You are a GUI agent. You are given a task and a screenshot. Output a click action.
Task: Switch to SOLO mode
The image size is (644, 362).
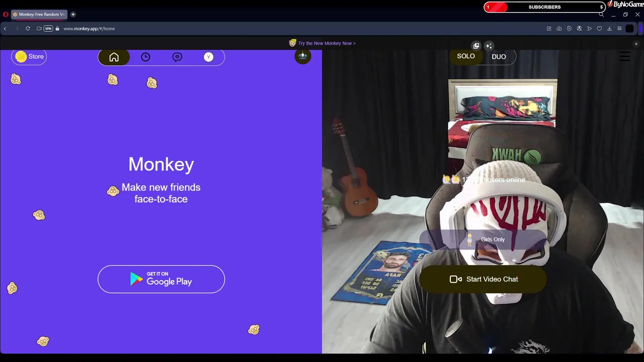click(466, 56)
